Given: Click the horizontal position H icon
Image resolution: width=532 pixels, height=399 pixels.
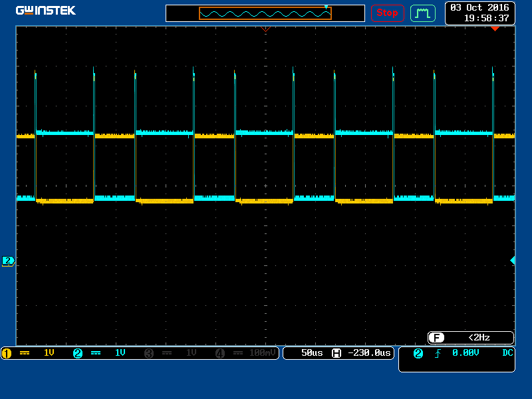Looking at the screenshot, I should click(336, 353).
